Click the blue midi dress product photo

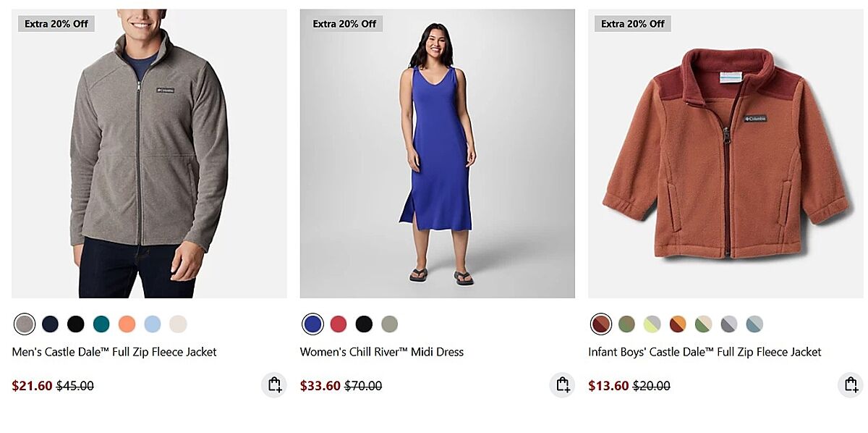point(437,154)
